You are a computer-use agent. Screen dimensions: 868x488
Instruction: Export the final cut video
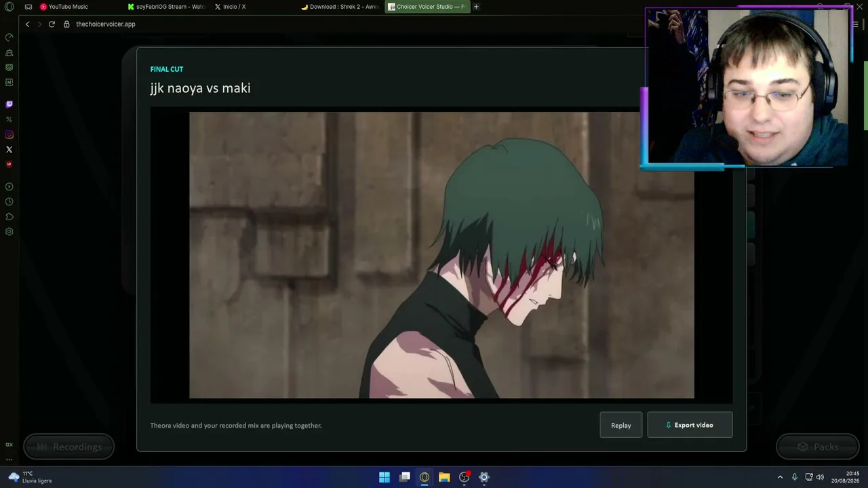coord(690,425)
